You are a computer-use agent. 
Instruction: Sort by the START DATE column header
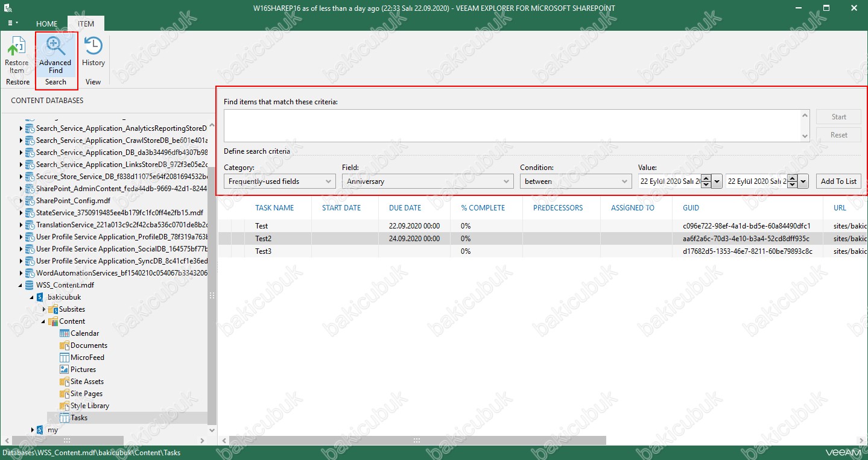tap(341, 208)
